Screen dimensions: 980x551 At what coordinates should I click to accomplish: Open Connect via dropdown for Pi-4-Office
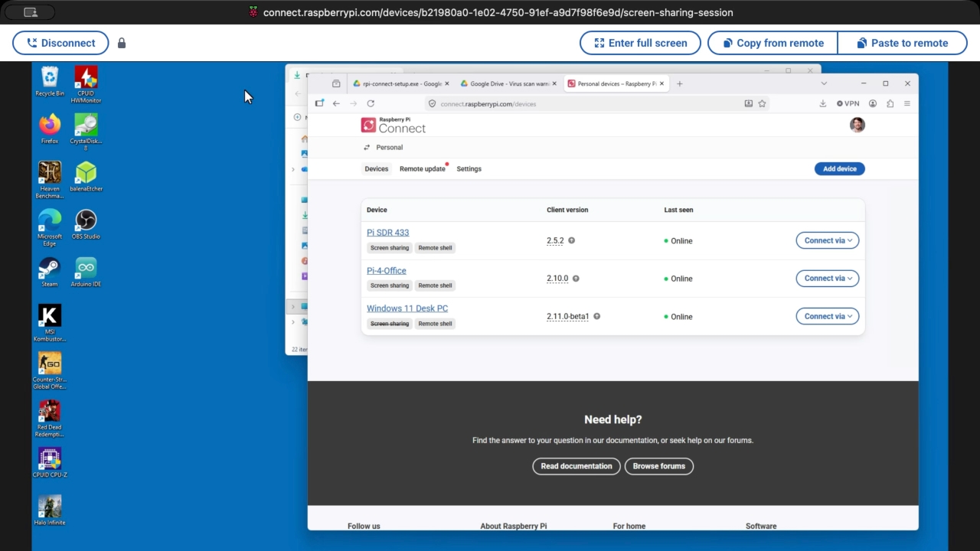coord(827,279)
